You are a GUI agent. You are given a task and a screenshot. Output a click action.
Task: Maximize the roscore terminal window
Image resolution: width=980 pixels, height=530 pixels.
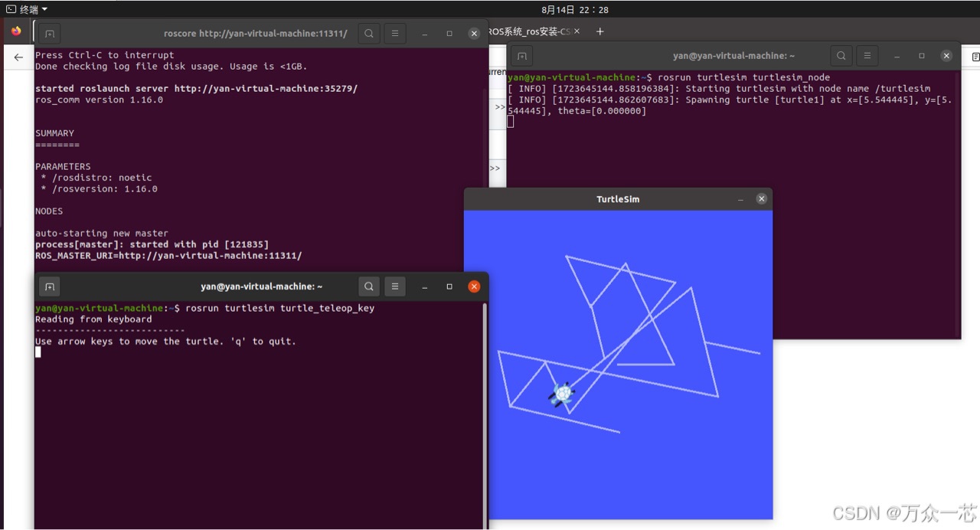click(x=449, y=34)
